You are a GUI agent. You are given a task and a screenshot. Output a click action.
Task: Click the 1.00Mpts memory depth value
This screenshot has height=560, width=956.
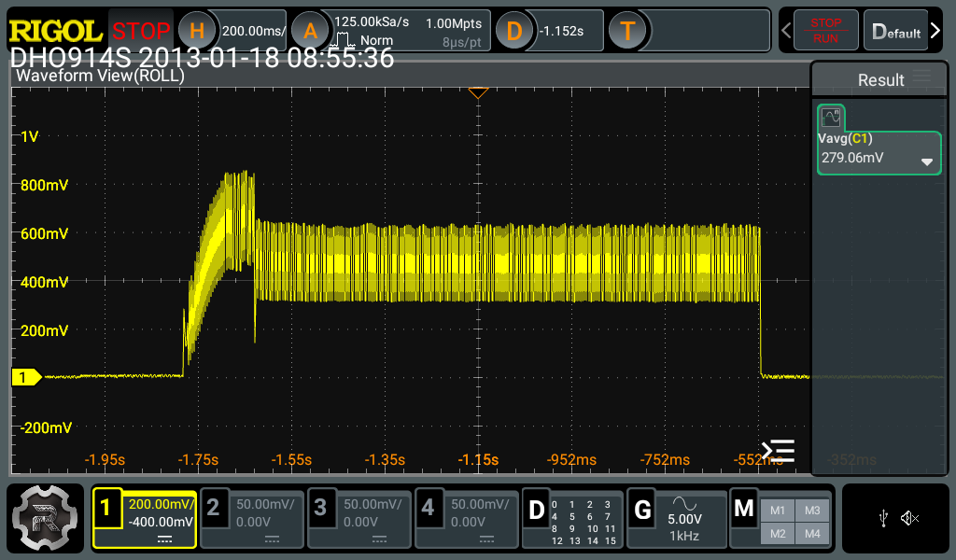pos(454,23)
